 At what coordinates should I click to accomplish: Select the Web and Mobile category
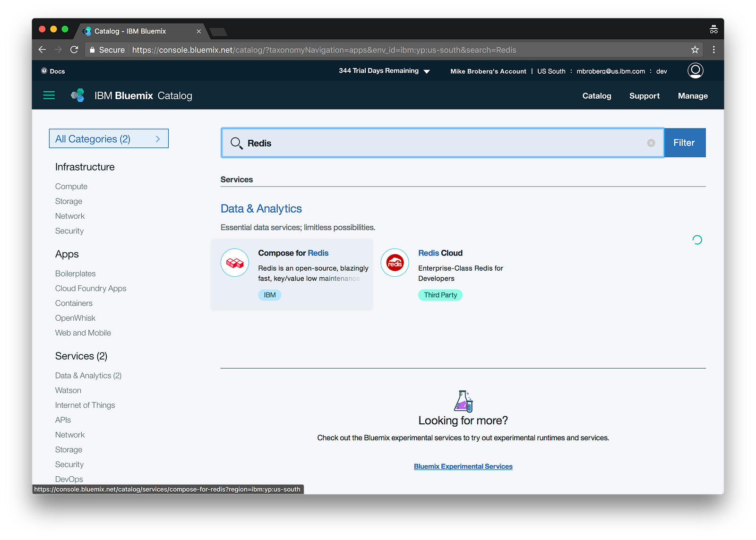pyautogui.click(x=83, y=333)
